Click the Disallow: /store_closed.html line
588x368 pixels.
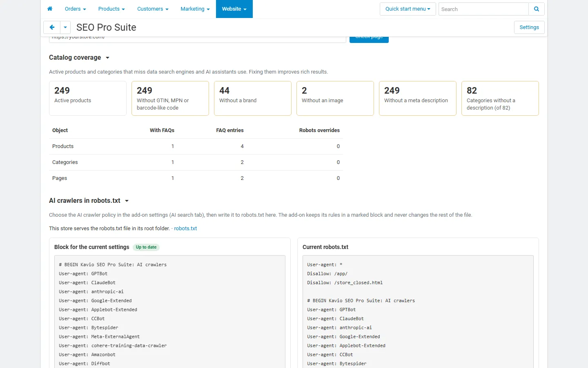tap(345, 283)
